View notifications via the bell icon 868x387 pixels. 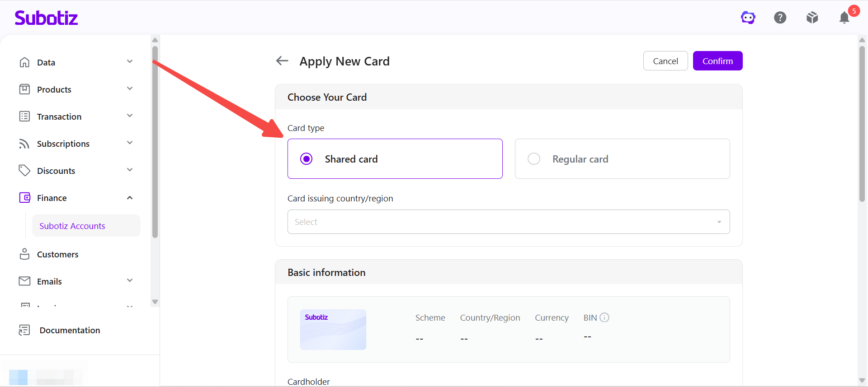844,18
